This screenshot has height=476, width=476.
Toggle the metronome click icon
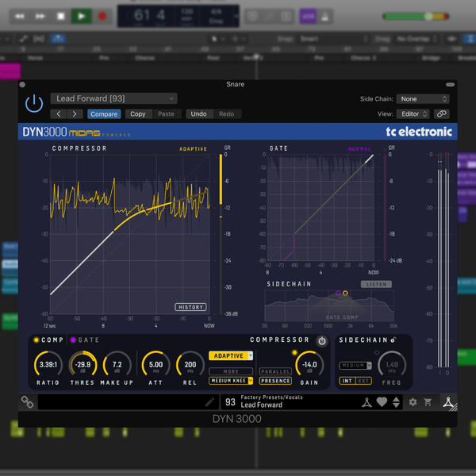[x=324, y=16]
